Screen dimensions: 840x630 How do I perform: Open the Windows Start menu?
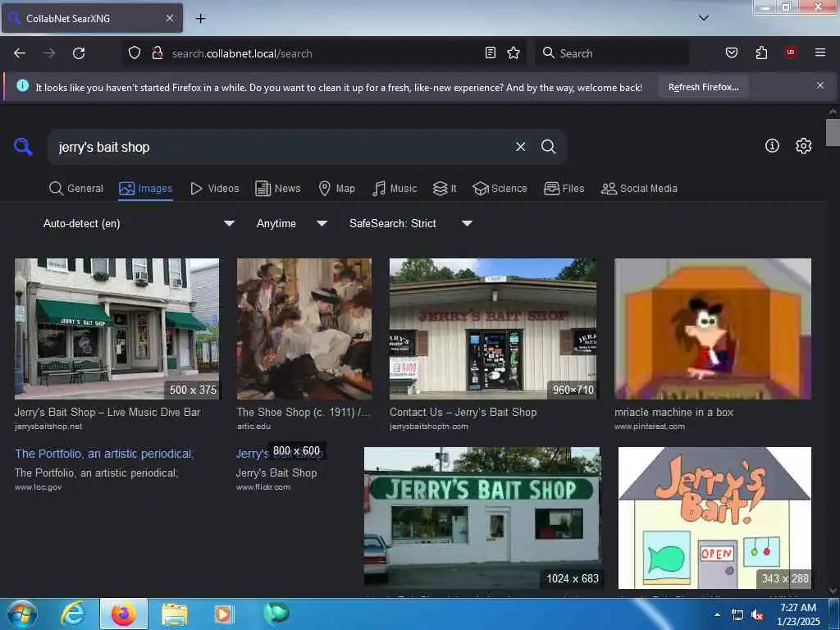tap(21, 614)
